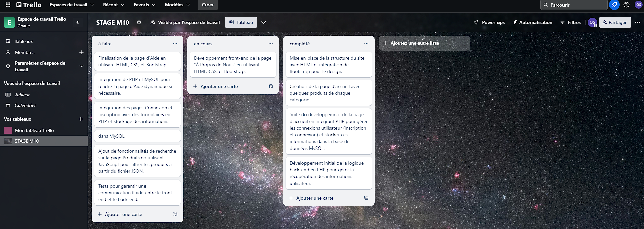Open card Développement front-end page À Propos de Nous
The height and width of the screenshot is (229, 644).
(233, 65)
